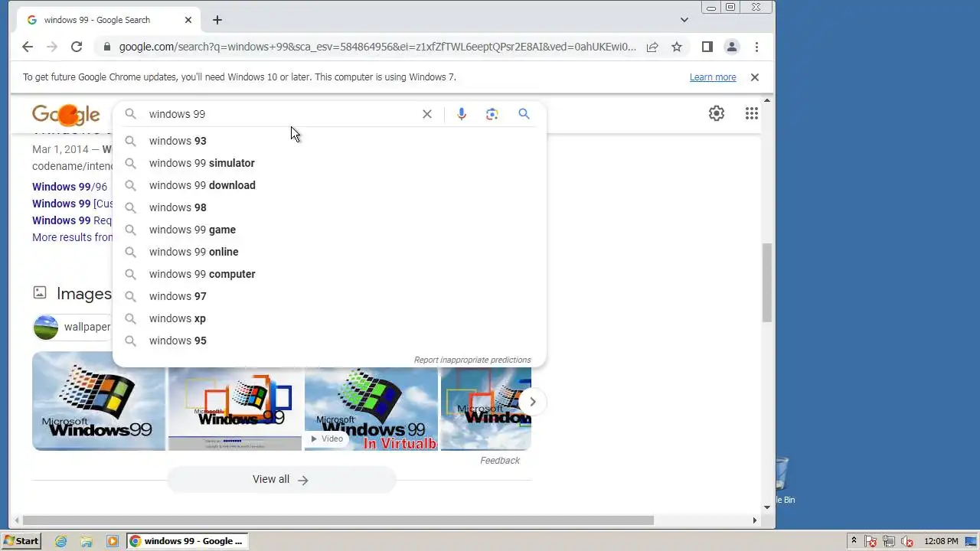Image resolution: width=980 pixels, height=551 pixels.
Task: Select suggestion windows 99 game
Action: (329, 230)
